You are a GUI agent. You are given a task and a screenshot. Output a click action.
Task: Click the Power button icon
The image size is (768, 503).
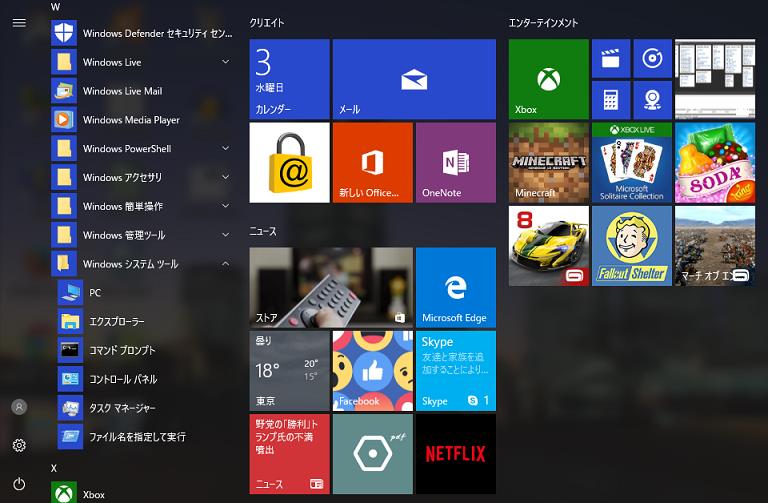point(19,484)
